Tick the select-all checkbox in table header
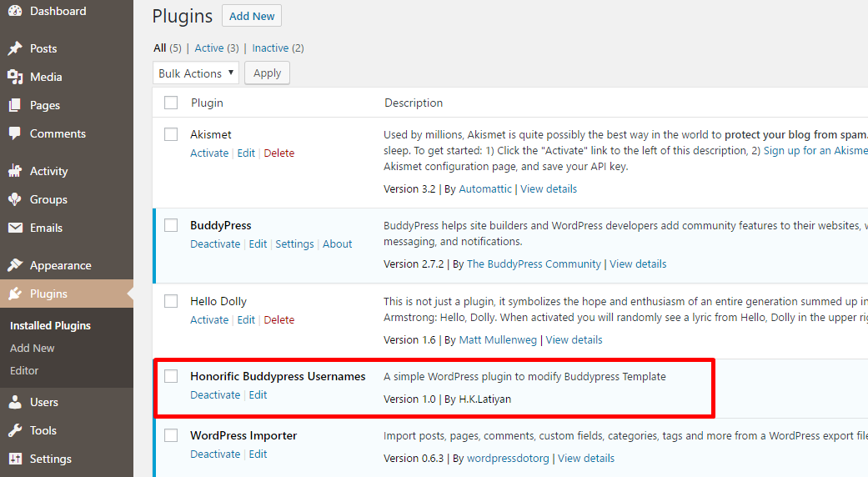This screenshot has width=868, height=477. (x=171, y=103)
